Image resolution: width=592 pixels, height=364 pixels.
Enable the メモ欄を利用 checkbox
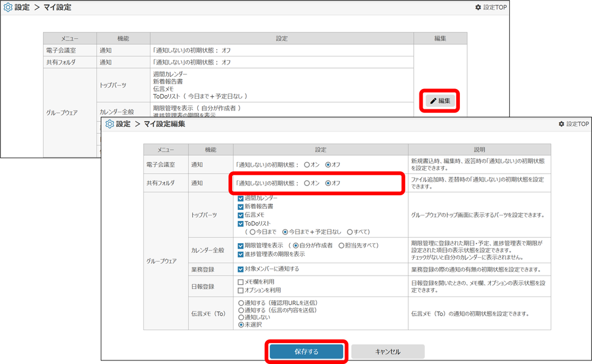tap(241, 282)
